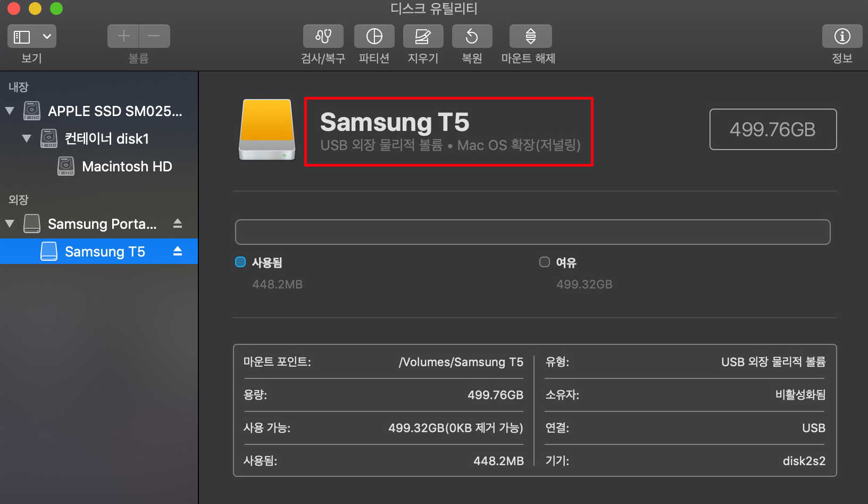Screen dimensions: 868x504
Task: Maximize the Disk Utility window
Action: pyautogui.click(x=56, y=9)
